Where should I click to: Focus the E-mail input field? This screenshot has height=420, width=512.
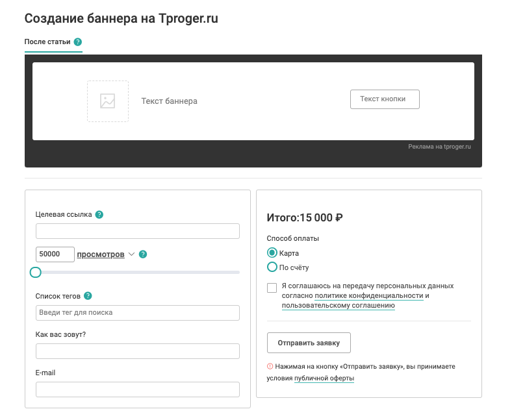pyautogui.click(x=138, y=389)
